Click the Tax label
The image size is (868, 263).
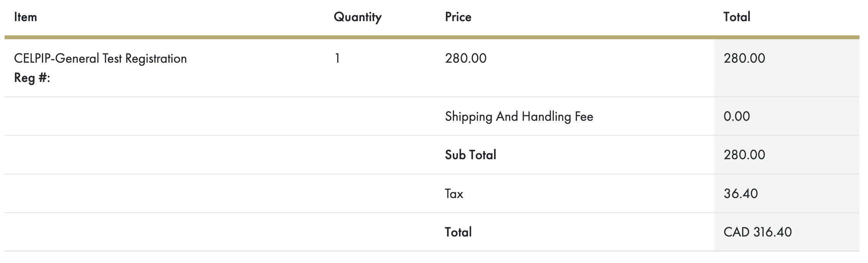(x=454, y=193)
